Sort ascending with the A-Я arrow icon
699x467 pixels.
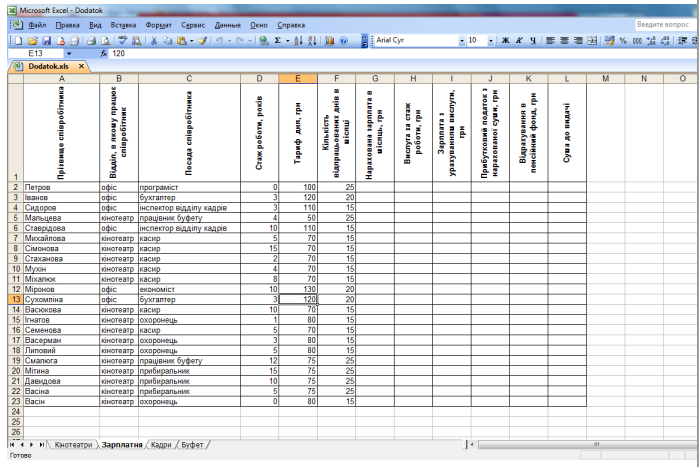pos(298,41)
